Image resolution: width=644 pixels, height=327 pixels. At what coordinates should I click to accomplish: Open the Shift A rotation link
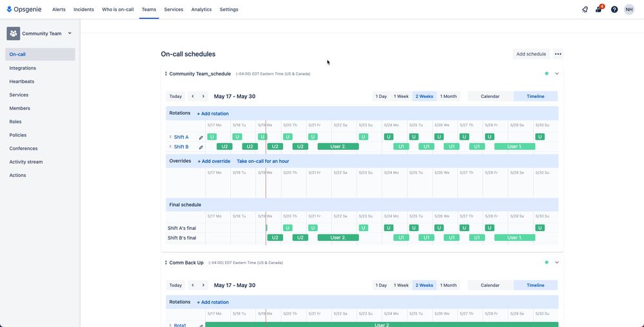pos(181,137)
